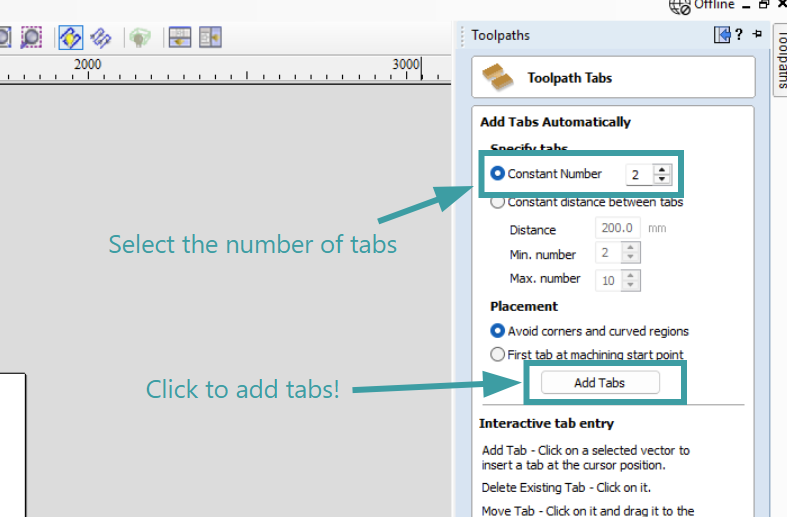Click the Toolpath Tabs header icon
This screenshot has width=787, height=517.
coord(497,77)
